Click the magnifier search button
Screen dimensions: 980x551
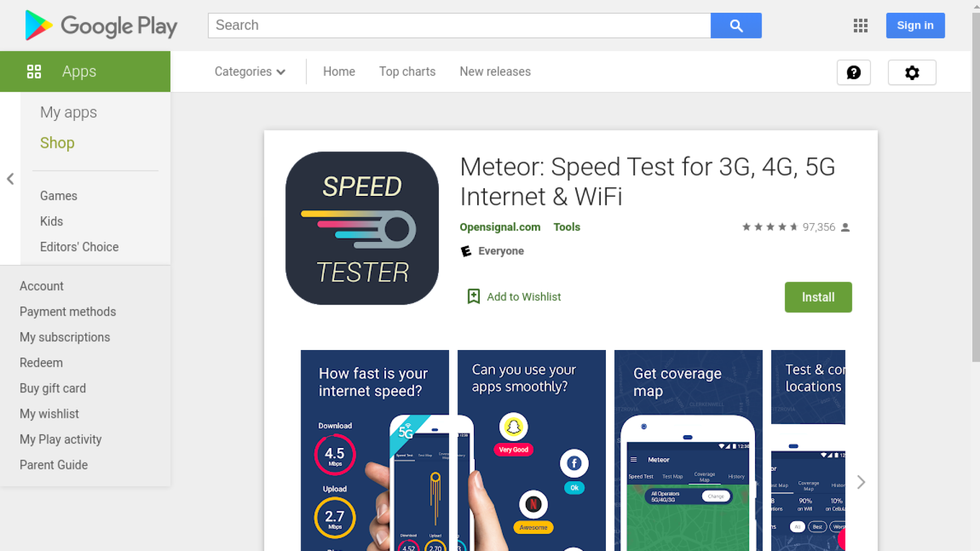pos(736,26)
